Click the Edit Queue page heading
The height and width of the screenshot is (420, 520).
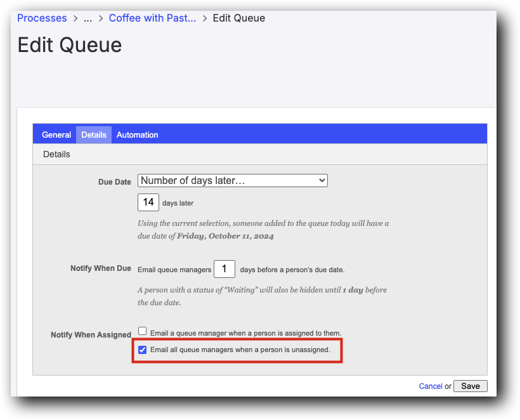[x=69, y=45]
